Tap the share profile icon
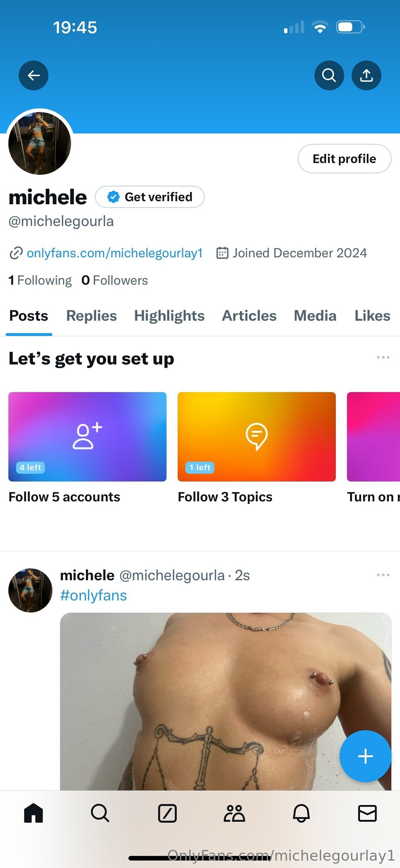The image size is (400, 868). [x=366, y=75]
